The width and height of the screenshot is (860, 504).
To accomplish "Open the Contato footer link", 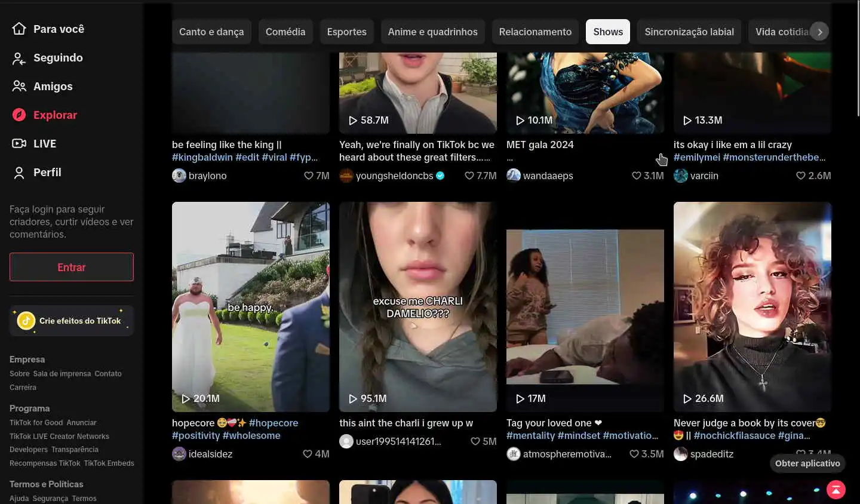I will pyautogui.click(x=108, y=374).
